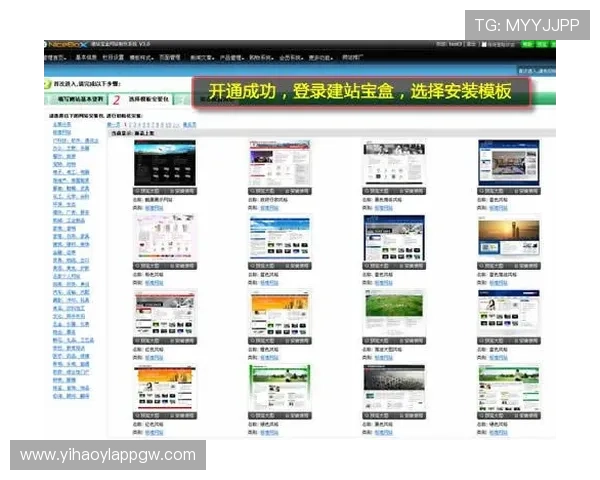
Task: Click the first green button in top-right header
Action: pyautogui.click(x=527, y=44)
